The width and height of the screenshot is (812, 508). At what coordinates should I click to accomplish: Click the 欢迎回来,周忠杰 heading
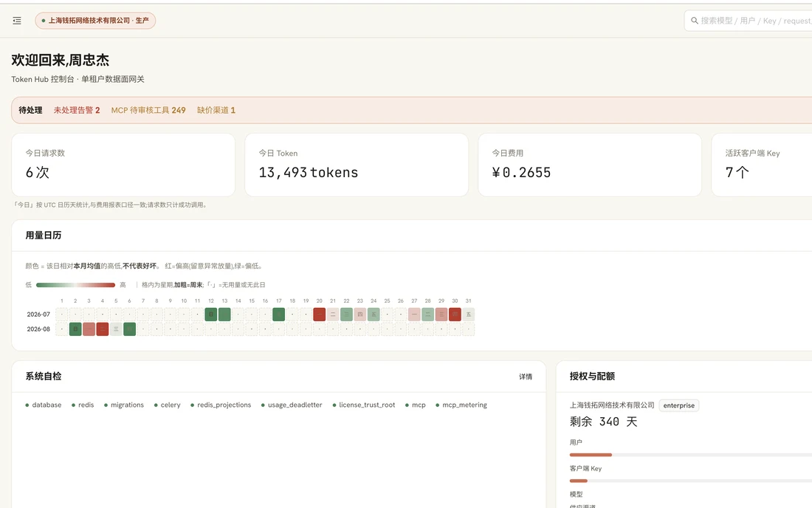(60, 60)
